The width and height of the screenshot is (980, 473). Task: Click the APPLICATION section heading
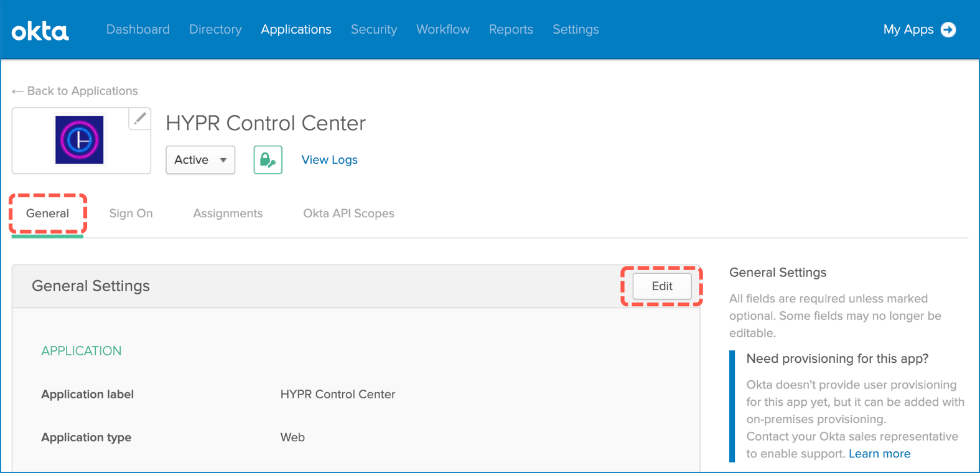tap(82, 351)
